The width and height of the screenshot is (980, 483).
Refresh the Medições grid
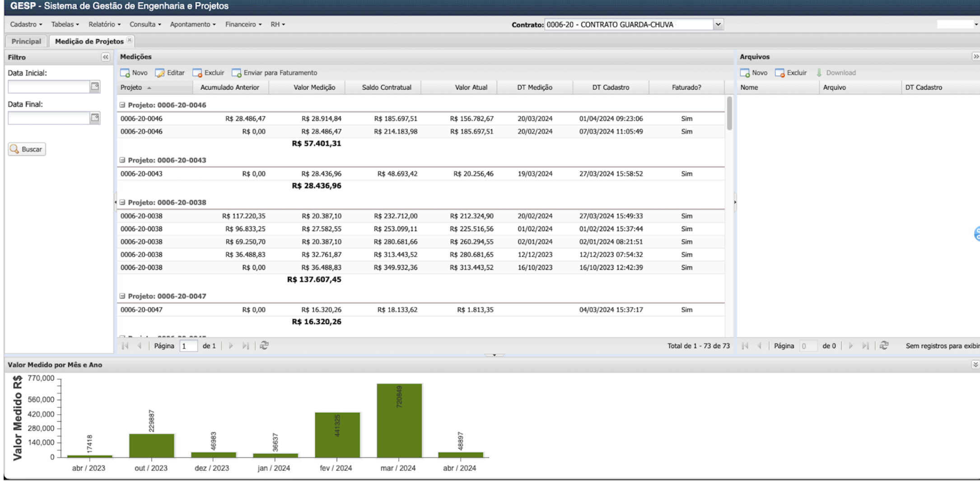coord(264,346)
